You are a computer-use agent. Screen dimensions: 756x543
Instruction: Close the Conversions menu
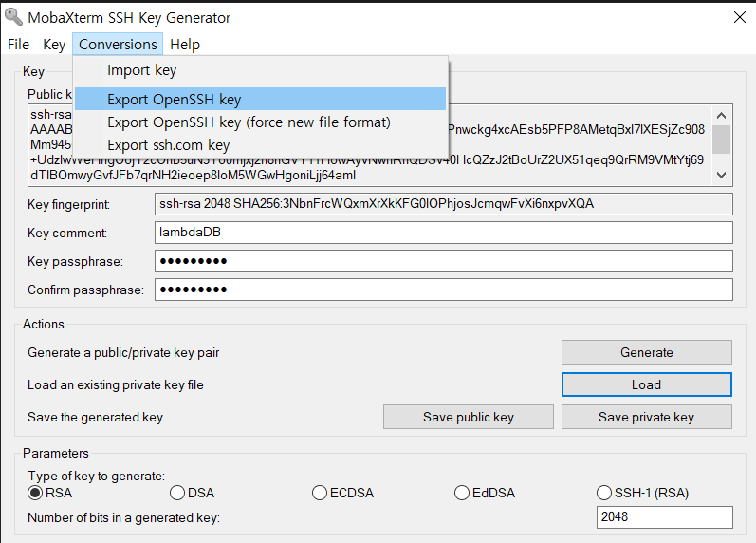pos(118,45)
